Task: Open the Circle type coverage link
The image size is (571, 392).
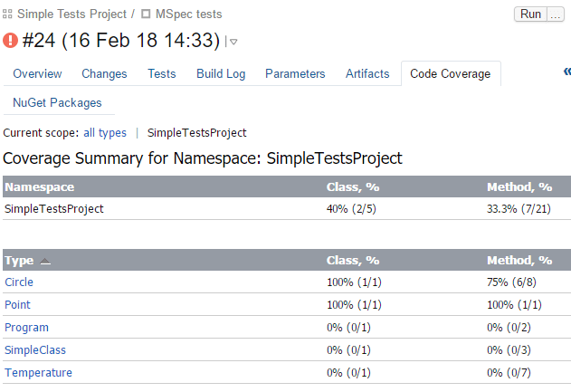Action: point(19,282)
